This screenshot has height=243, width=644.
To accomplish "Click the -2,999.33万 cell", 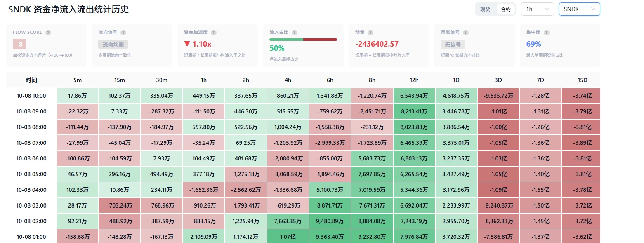I will (x=330, y=143).
